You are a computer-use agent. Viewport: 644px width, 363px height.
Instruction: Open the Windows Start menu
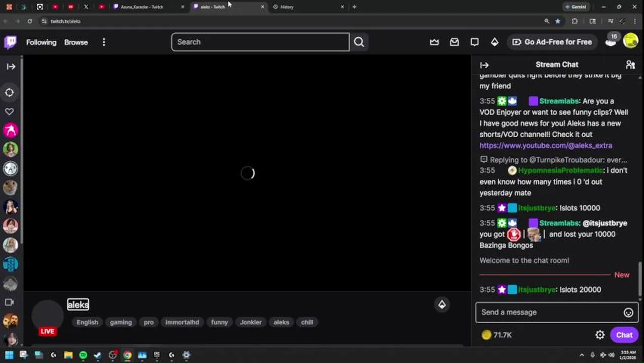(9, 355)
